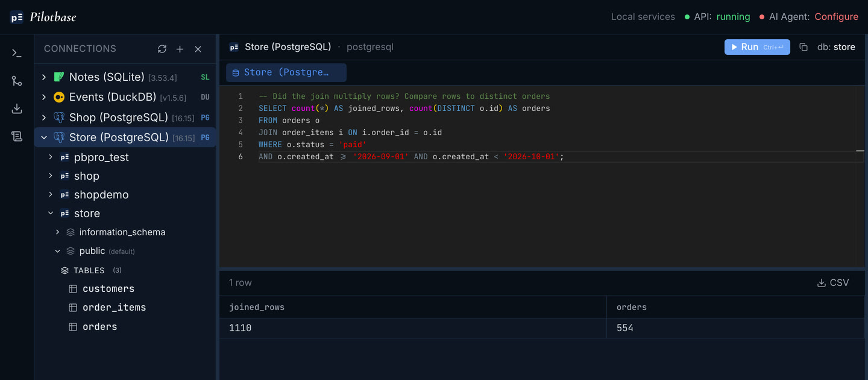Export results as CSV
The image size is (868, 380).
coord(833,283)
